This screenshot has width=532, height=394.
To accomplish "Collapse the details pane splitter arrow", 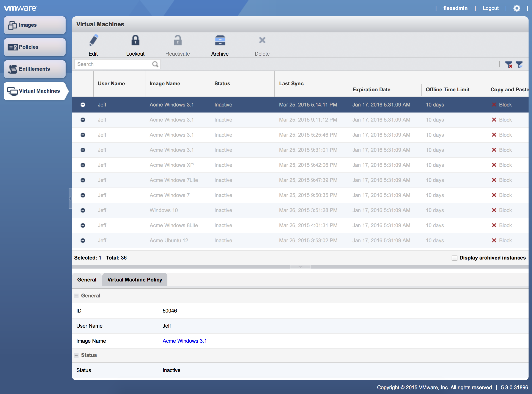I will point(300,267).
